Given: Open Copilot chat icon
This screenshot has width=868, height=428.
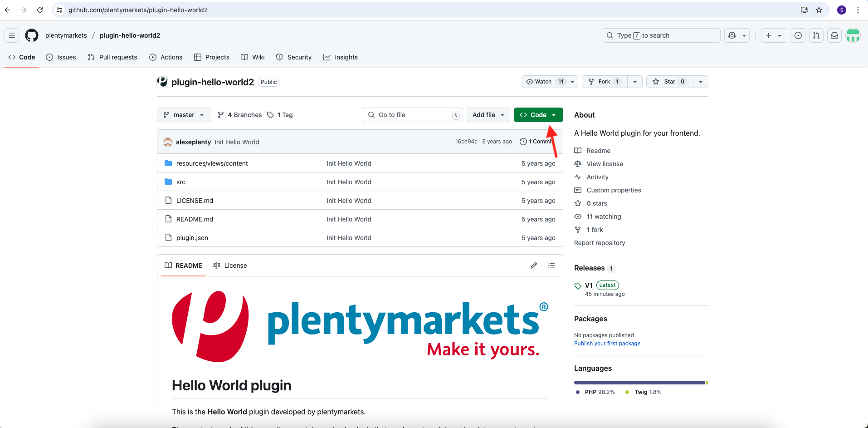Looking at the screenshot, I should coord(731,35).
